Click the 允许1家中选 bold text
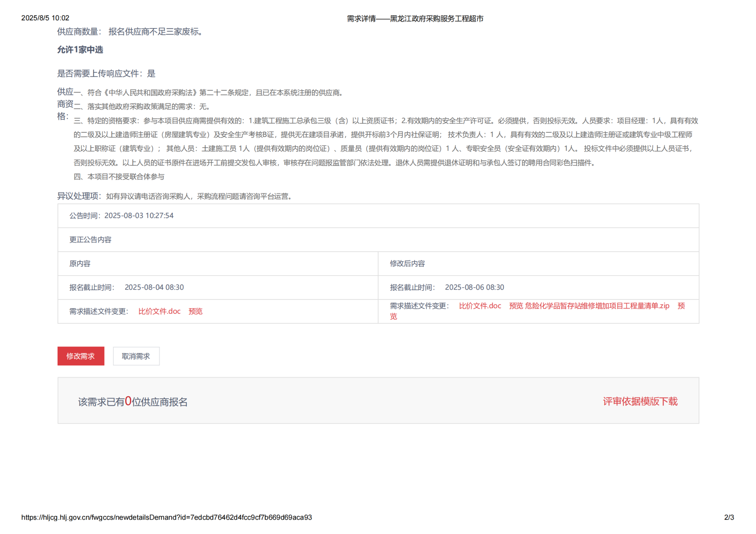 (x=80, y=49)
